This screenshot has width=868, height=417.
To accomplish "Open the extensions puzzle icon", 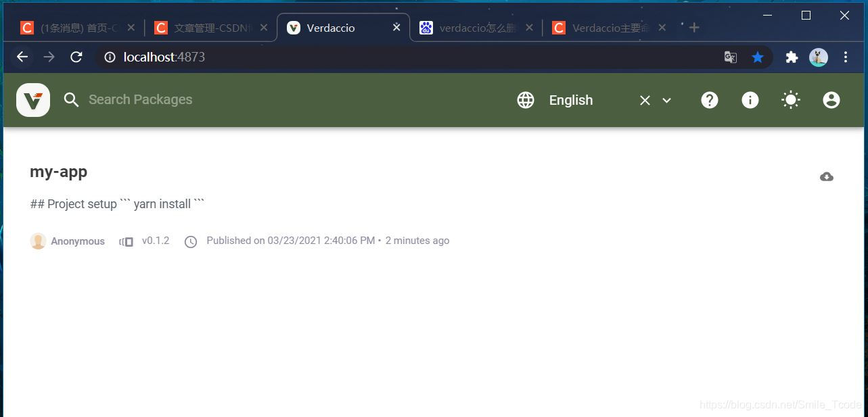I will coord(792,57).
